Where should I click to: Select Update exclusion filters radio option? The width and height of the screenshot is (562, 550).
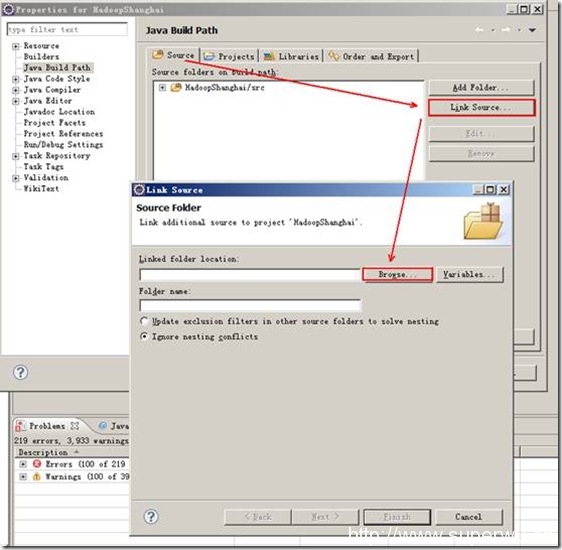coord(144,321)
